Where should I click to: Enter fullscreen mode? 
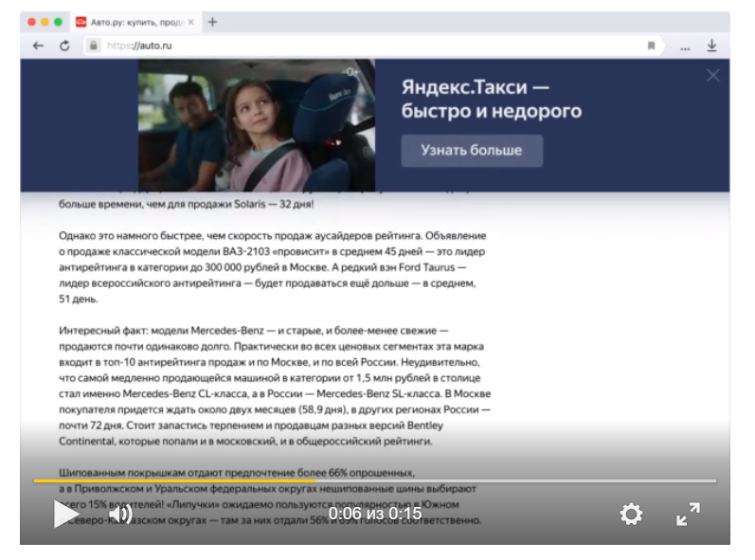(x=688, y=514)
